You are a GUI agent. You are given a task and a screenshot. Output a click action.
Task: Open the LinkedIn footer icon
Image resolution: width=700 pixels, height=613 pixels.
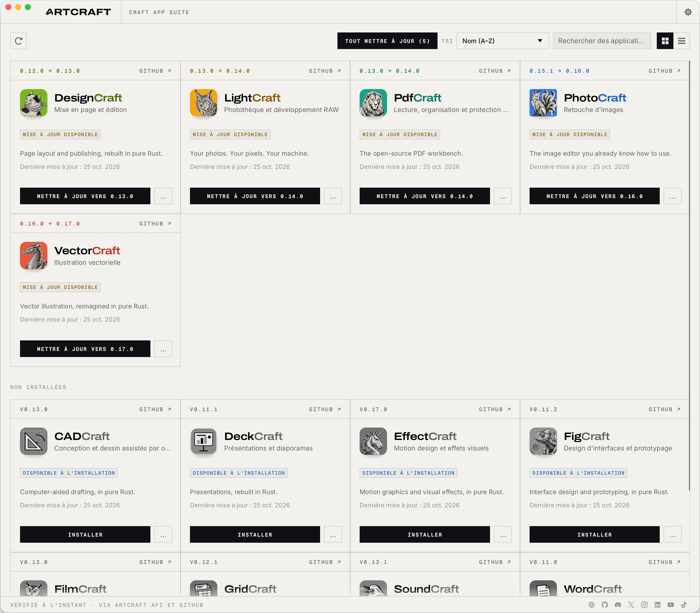[658, 605]
